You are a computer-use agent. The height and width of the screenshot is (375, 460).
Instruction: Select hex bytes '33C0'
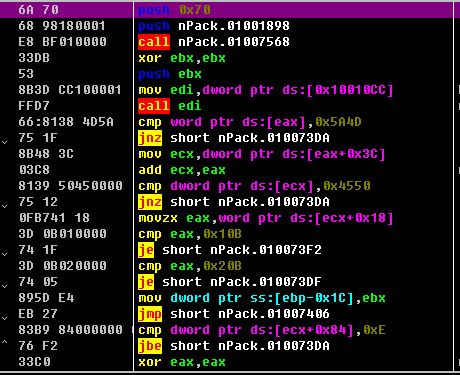[x=34, y=362]
